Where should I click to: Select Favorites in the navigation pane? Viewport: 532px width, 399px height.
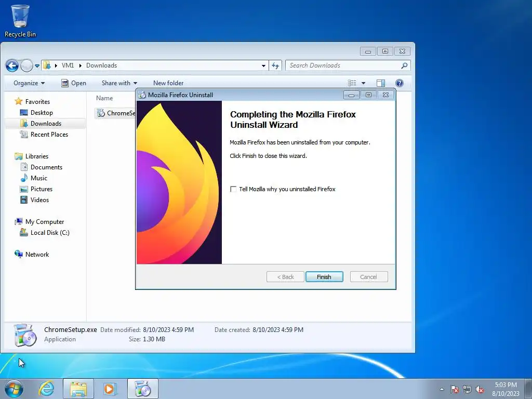click(x=32, y=101)
